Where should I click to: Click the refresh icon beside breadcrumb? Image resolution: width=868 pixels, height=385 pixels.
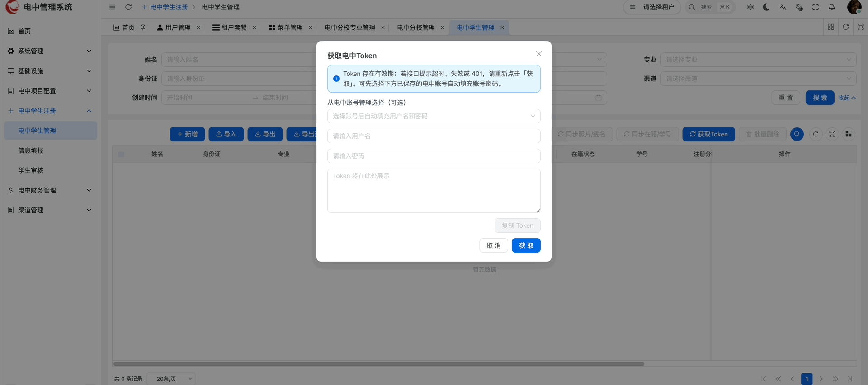pyautogui.click(x=128, y=7)
